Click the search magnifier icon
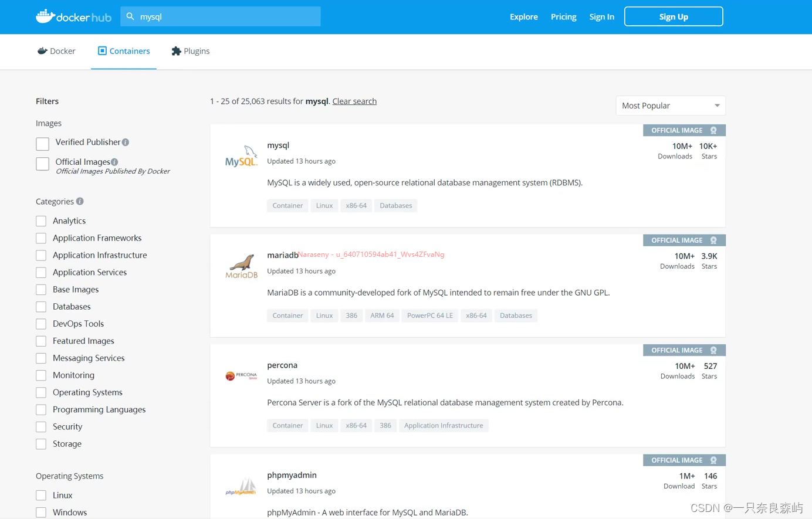 [x=130, y=16]
